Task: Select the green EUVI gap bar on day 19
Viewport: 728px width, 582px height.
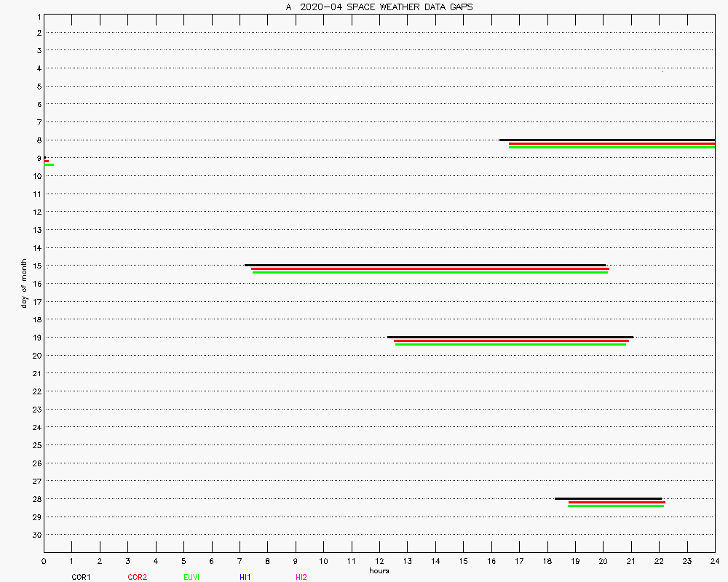Action: tap(510, 345)
